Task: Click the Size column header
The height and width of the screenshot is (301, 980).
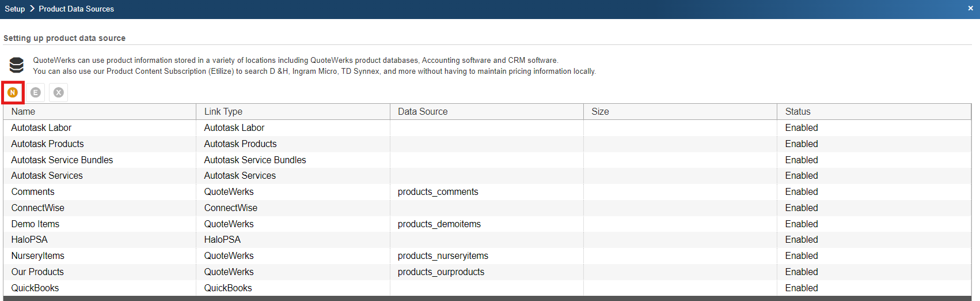Action: [x=600, y=111]
